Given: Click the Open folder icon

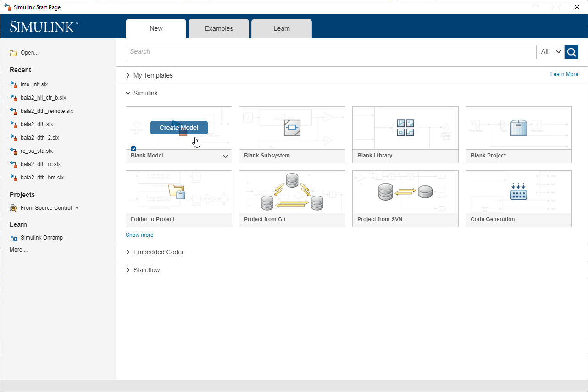Looking at the screenshot, I should click(x=13, y=53).
